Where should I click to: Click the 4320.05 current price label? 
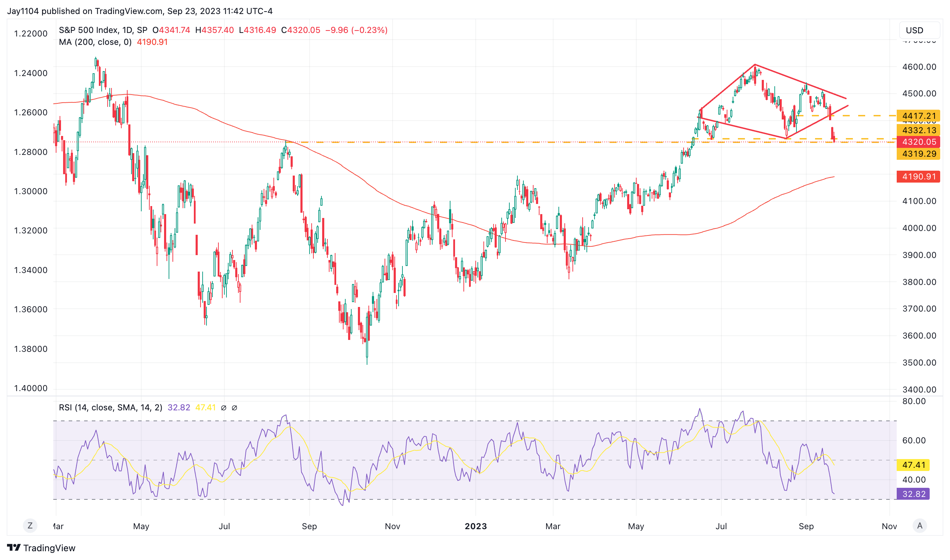tap(918, 142)
